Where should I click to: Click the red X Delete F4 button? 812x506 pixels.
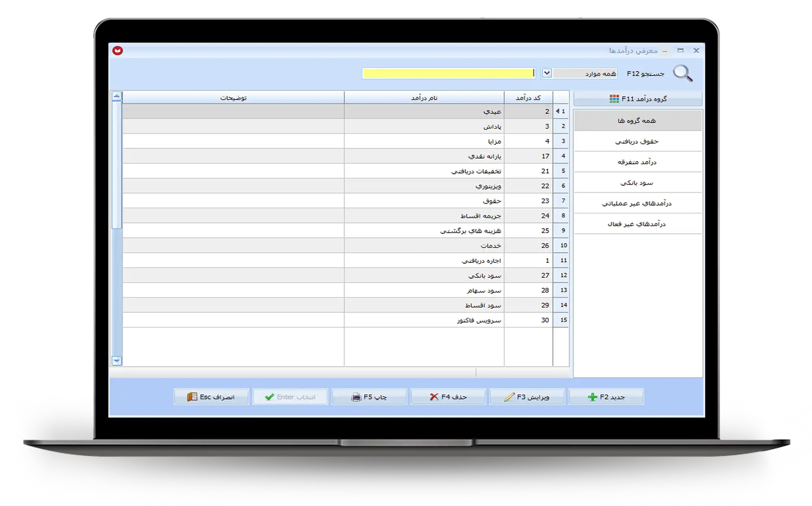coord(448,397)
